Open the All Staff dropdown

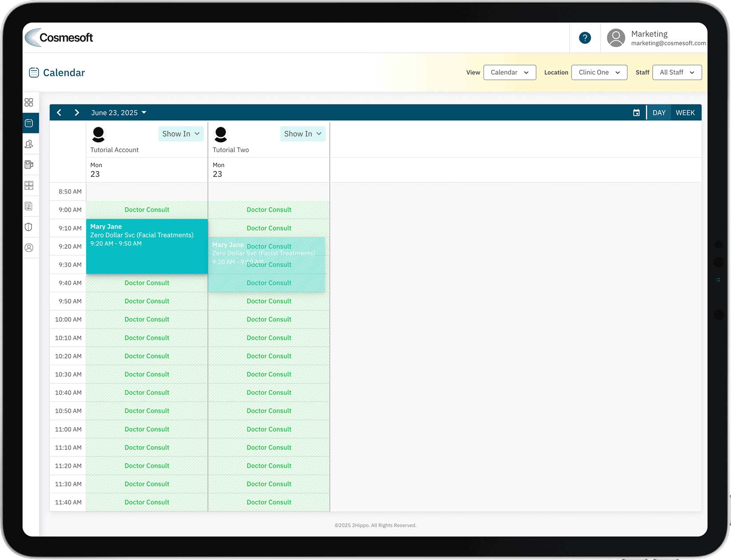point(676,72)
